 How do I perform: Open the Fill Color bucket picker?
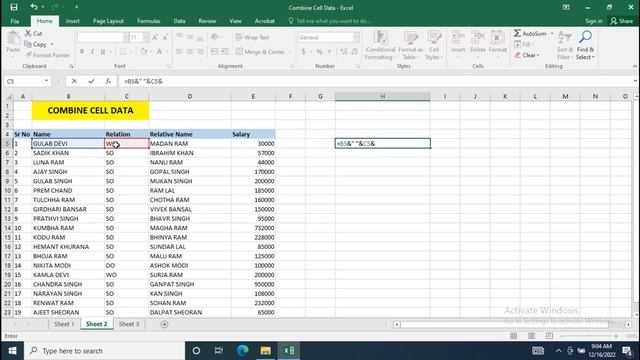click(x=144, y=52)
